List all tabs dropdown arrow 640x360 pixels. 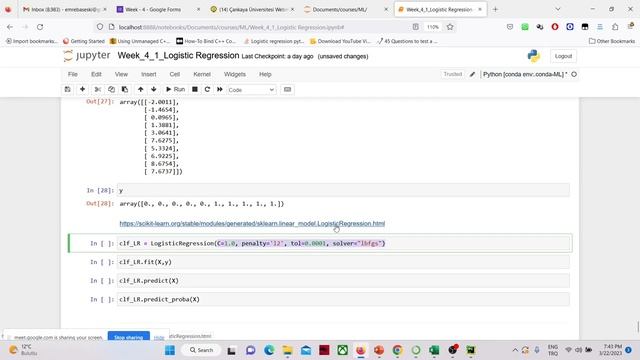point(558,9)
